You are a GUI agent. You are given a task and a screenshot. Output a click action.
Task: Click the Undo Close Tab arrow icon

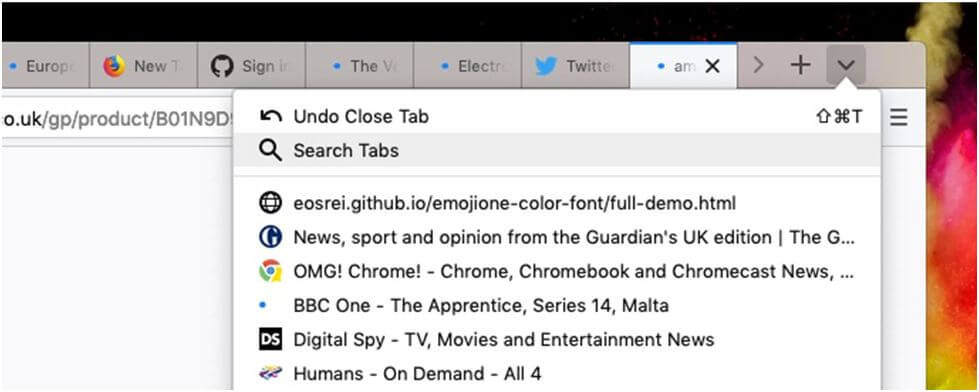tap(270, 116)
